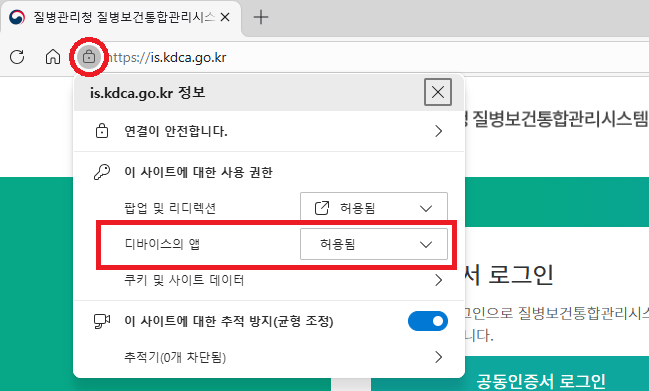Screen dimensions: 649x391
Task: Open 쿠키 및 사이트 데이터
Action: coord(269,280)
